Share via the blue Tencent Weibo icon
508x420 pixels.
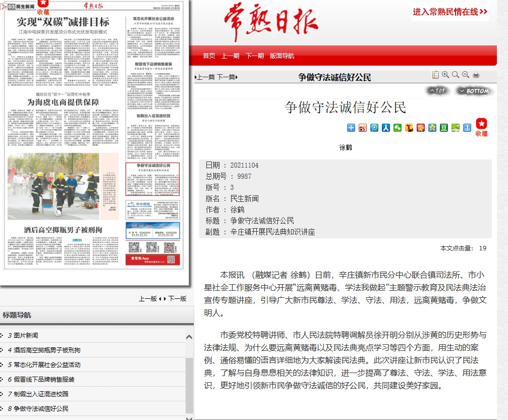tap(374, 128)
